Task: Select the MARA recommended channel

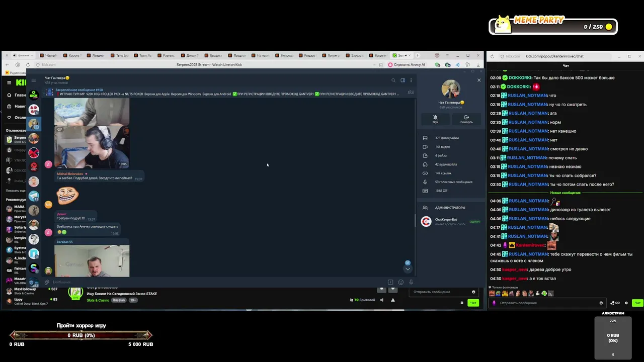Action: click(x=16, y=209)
